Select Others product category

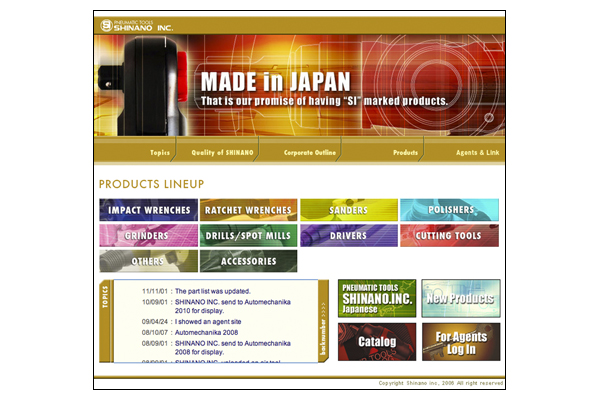point(148,261)
